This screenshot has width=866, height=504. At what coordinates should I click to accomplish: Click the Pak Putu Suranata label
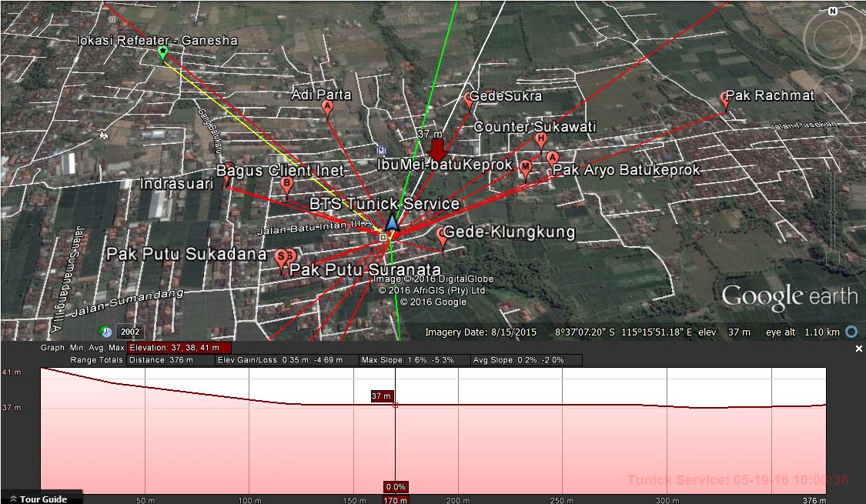pyautogui.click(x=365, y=269)
